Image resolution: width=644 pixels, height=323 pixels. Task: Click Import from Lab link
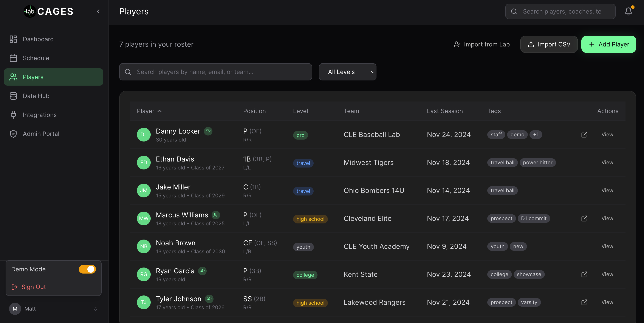point(481,44)
